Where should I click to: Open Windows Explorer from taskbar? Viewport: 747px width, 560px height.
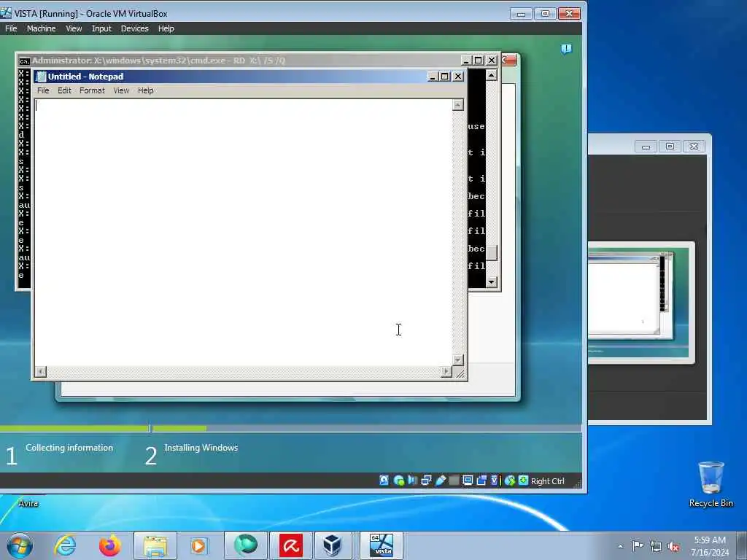pyautogui.click(x=155, y=545)
